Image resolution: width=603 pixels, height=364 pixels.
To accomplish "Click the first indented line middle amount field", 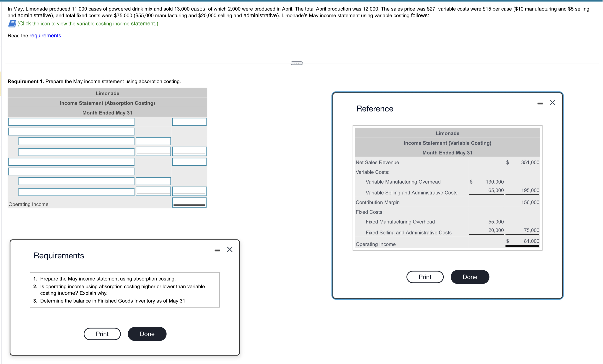I will [153, 141].
